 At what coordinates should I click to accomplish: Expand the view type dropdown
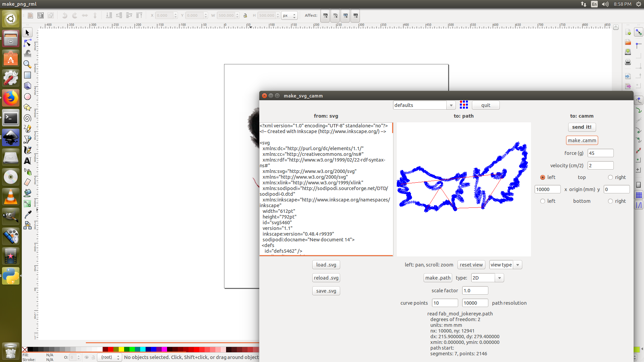(x=518, y=265)
